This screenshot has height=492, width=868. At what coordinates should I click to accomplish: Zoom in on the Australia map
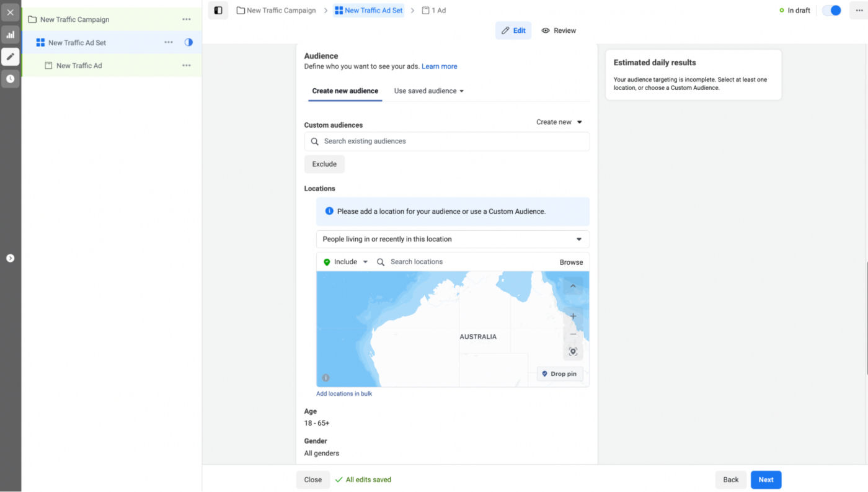click(572, 316)
